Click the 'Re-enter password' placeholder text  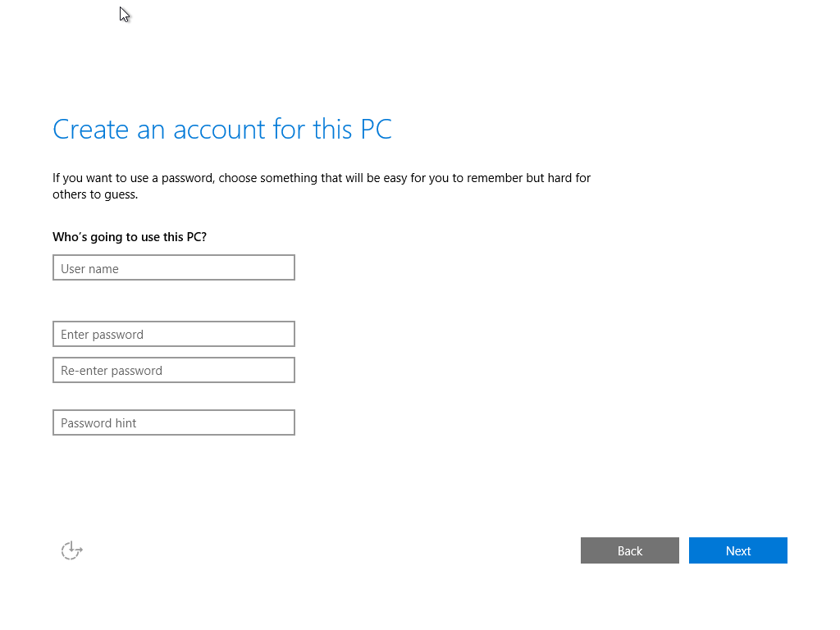[x=112, y=371]
